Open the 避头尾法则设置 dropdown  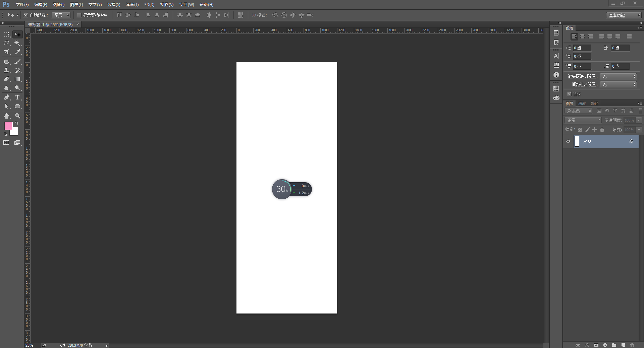[x=618, y=76]
